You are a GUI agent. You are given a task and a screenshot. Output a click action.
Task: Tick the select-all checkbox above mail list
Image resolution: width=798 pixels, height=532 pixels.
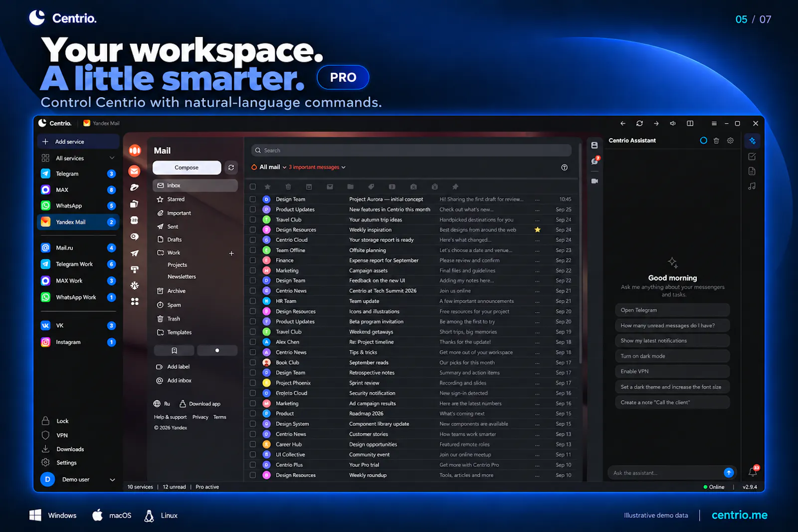click(253, 186)
